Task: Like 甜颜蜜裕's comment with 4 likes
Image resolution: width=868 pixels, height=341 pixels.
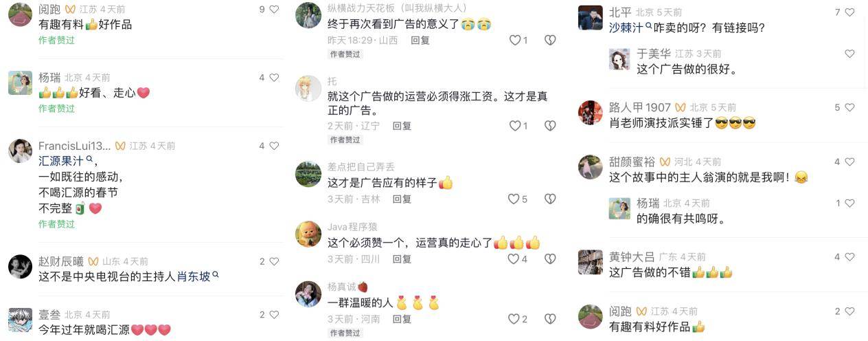Action: (x=849, y=162)
